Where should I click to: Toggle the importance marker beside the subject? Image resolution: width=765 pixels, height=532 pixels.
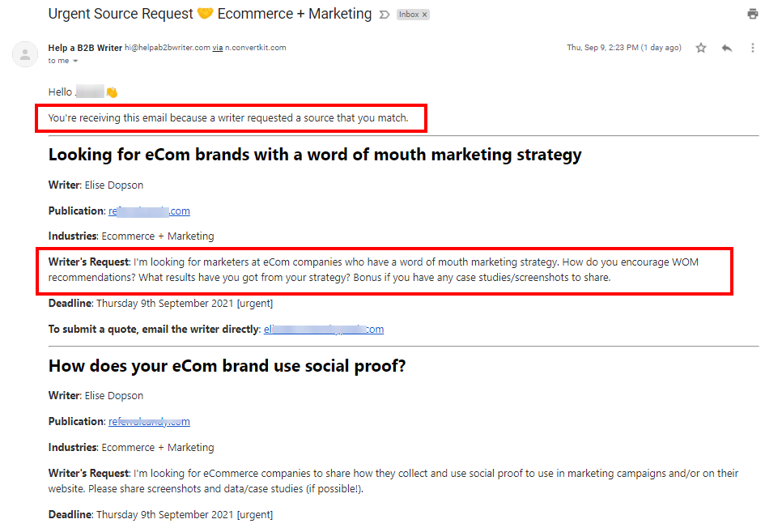click(x=385, y=15)
